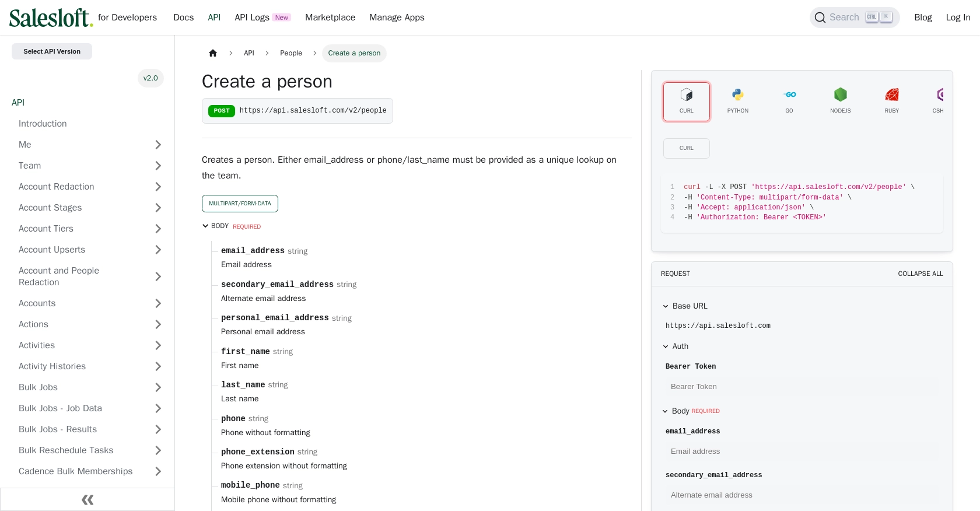Expand Account and People Redaction chevron

(158, 276)
